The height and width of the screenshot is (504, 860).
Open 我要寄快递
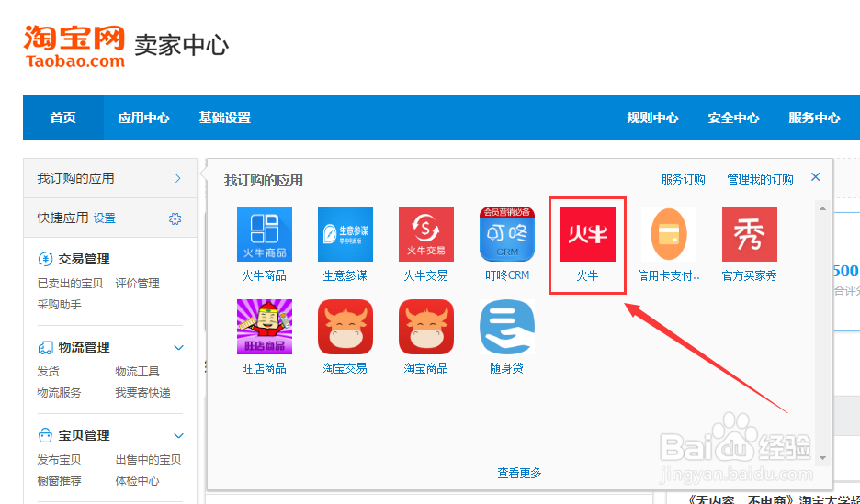click(x=142, y=393)
